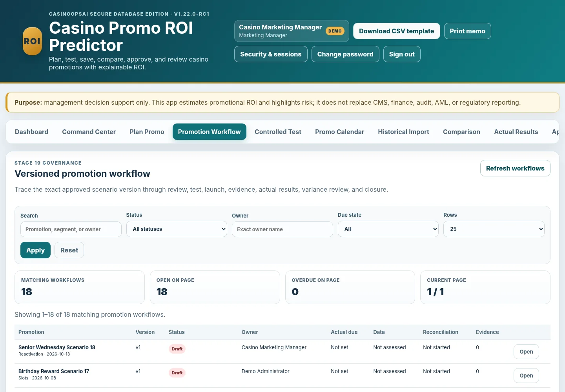Click the Purpose notice banner
565x392 pixels.
pyautogui.click(x=282, y=102)
